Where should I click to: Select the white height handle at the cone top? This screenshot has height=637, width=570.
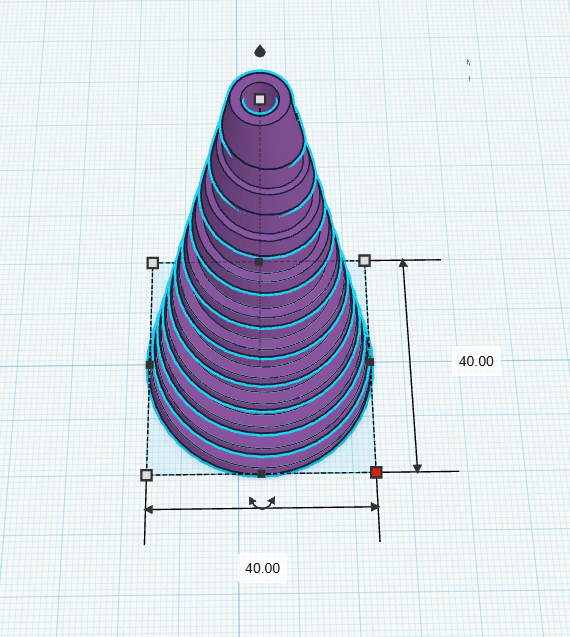pos(260,99)
